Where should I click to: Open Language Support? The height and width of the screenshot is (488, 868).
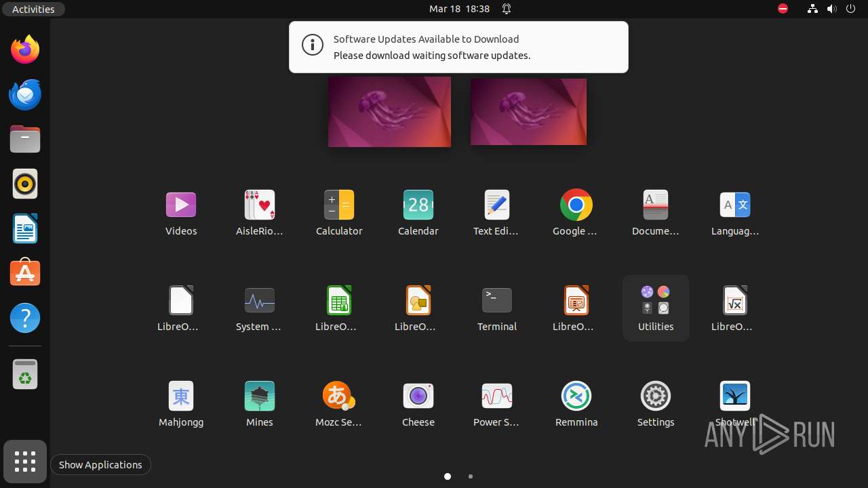pyautogui.click(x=735, y=212)
